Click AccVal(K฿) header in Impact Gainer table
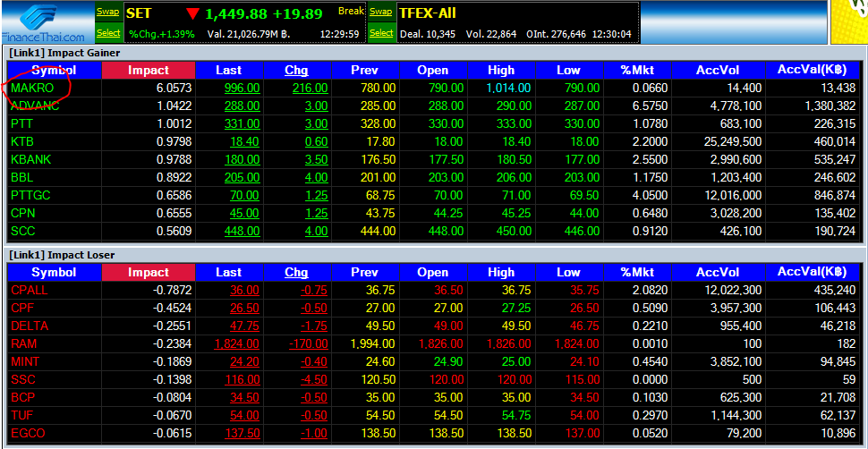Image resolution: width=868 pixels, height=449 pixels. coord(813,71)
